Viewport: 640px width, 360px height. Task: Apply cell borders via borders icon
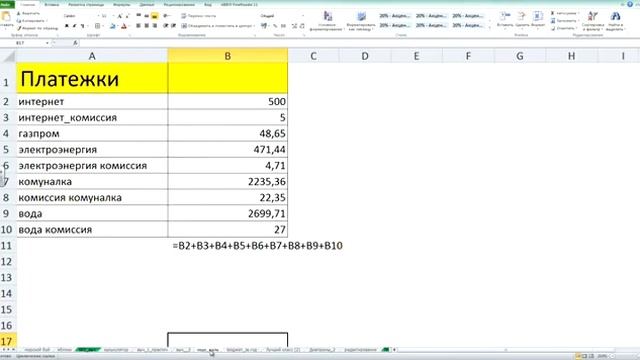pyautogui.click(x=97, y=26)
